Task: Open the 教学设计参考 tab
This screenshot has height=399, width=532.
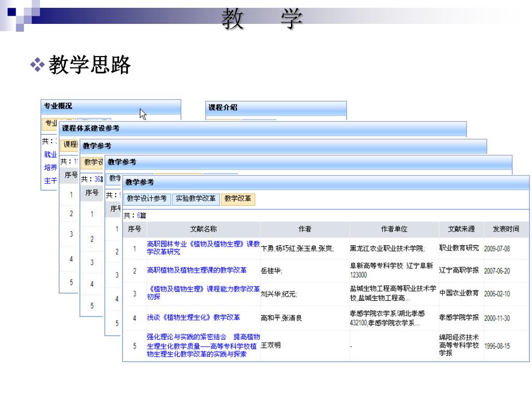Action: (147, 199)
